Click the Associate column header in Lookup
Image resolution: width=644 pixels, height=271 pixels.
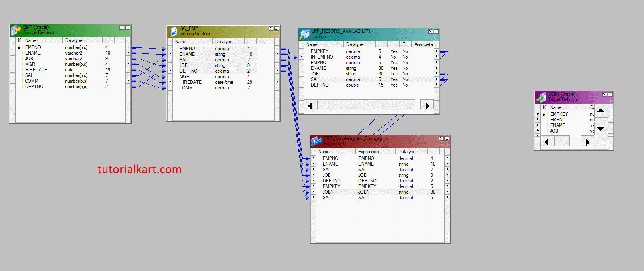(423, 44)
